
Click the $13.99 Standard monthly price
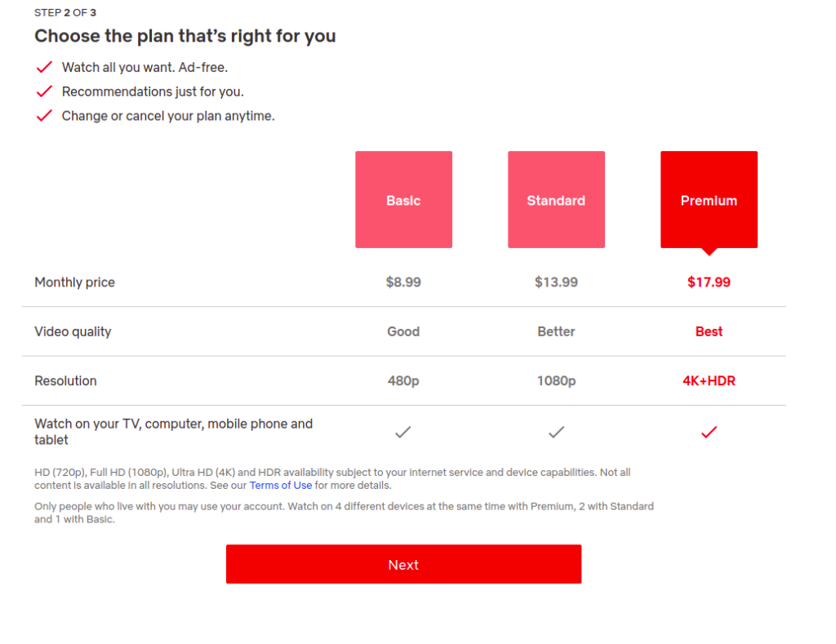556,282
